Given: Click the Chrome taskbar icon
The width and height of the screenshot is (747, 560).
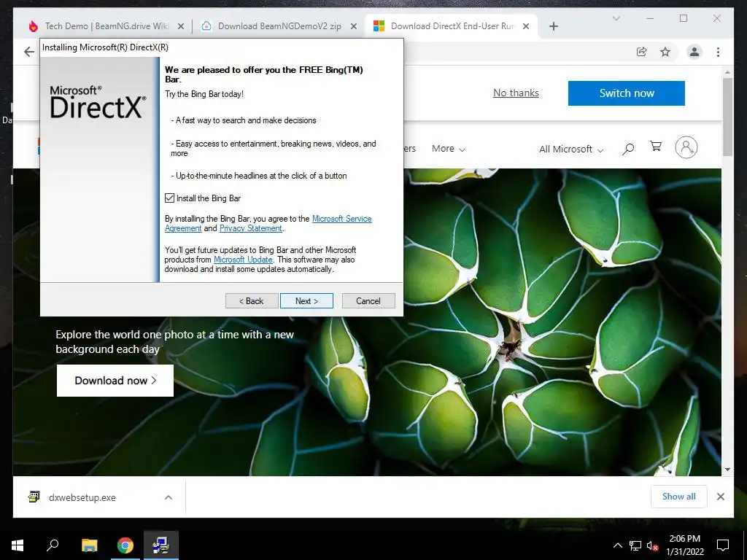Looking at the screenshot, I should click(125, 545).
